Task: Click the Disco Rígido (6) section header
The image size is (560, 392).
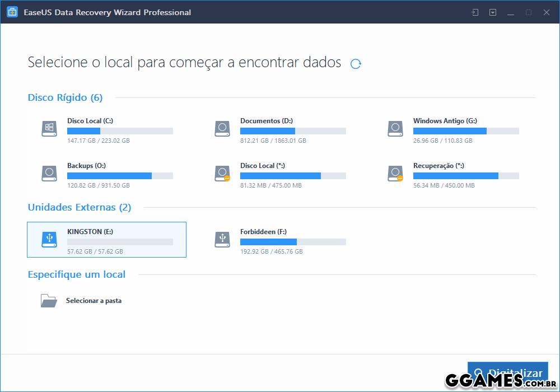Action: (x=65, y=97)
